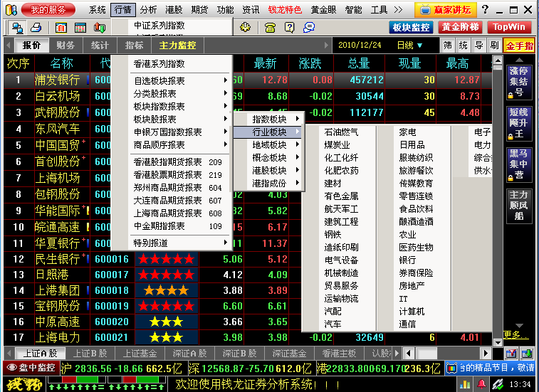
Task: Click the bar chart status bar icon
Action: click(x=465, y=384)
